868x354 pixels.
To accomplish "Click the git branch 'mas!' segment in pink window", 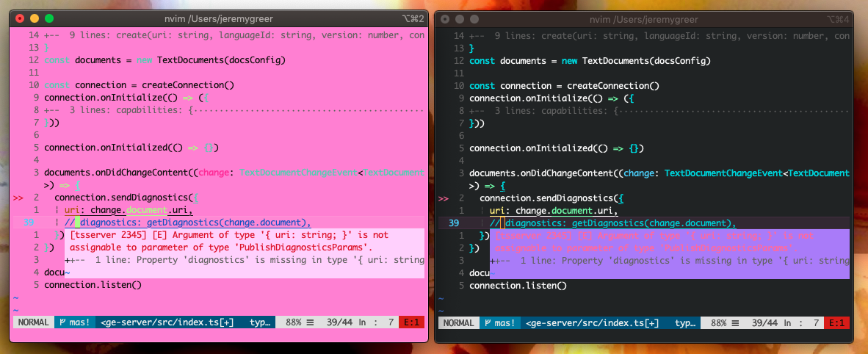I will click(x=75, y=323).
